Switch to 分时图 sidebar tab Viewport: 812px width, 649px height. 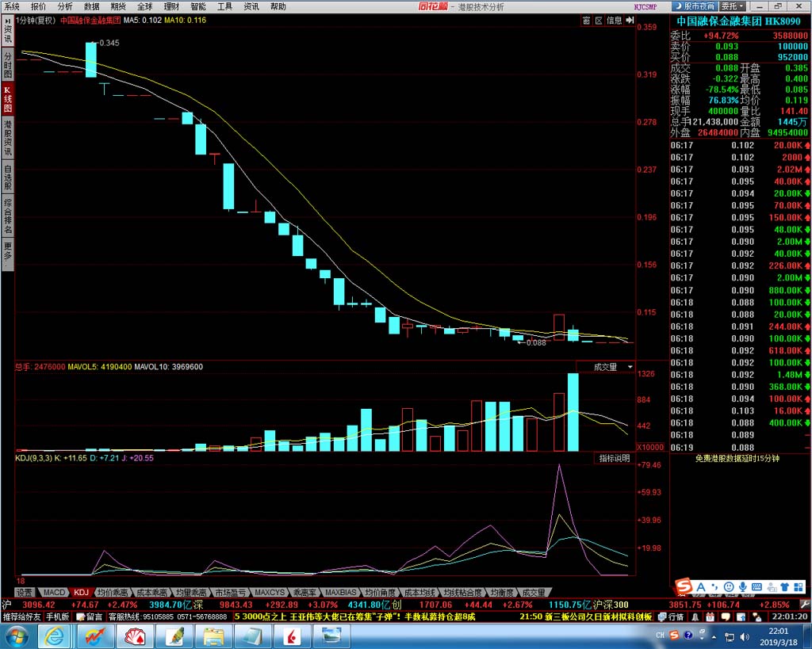(7, 65)
